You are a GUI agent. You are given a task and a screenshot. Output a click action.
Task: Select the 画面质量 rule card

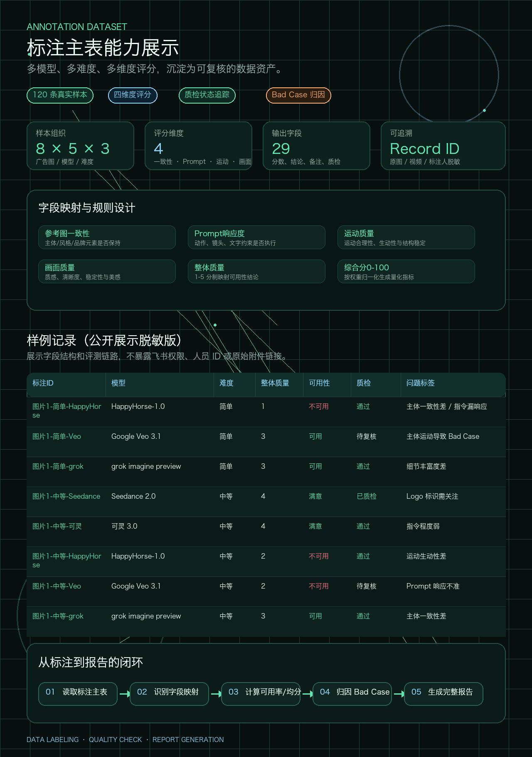click(x=107, y=272)
